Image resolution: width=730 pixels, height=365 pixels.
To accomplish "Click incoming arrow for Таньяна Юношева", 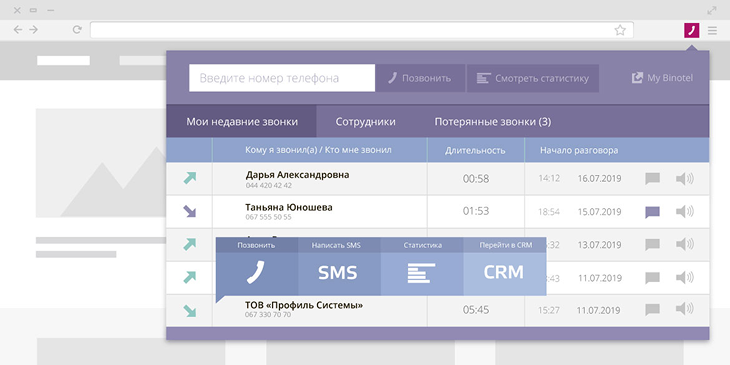I will pos(189,211).
